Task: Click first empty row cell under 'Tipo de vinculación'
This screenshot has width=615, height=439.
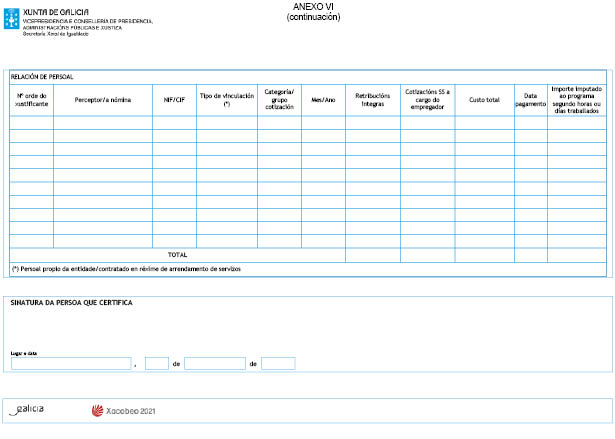Action: 227,123
